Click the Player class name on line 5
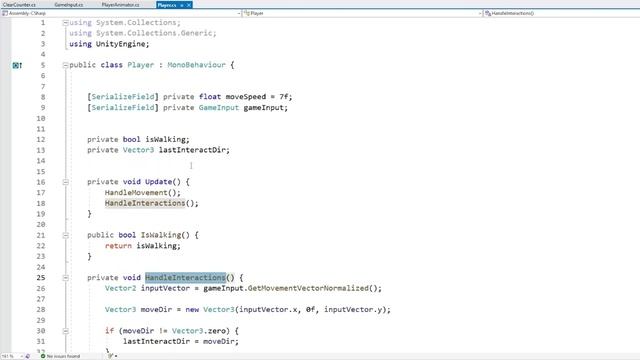 (x=141, y=65)
